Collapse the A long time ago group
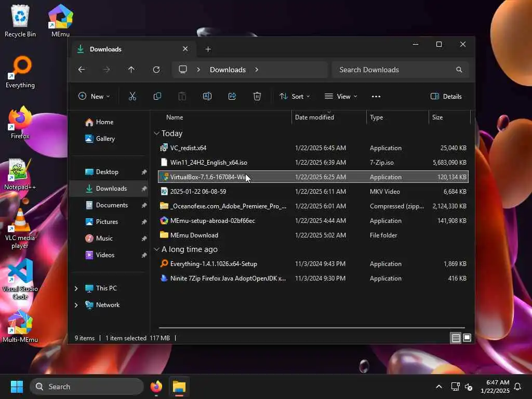The height and width of the screenshot is (399, 532). (156, 249)
